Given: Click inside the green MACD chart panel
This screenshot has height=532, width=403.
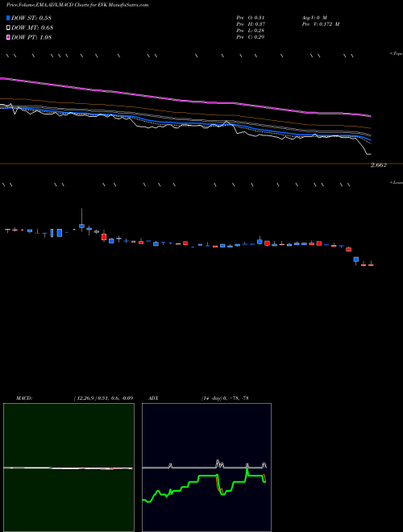Looking at the screenshot, I should [69, 468].
